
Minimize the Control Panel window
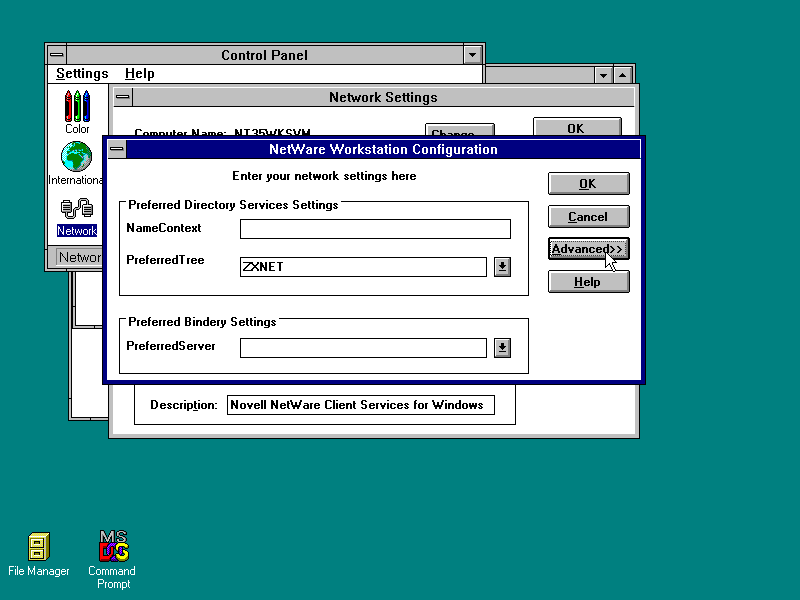click(x=472, y=55)
